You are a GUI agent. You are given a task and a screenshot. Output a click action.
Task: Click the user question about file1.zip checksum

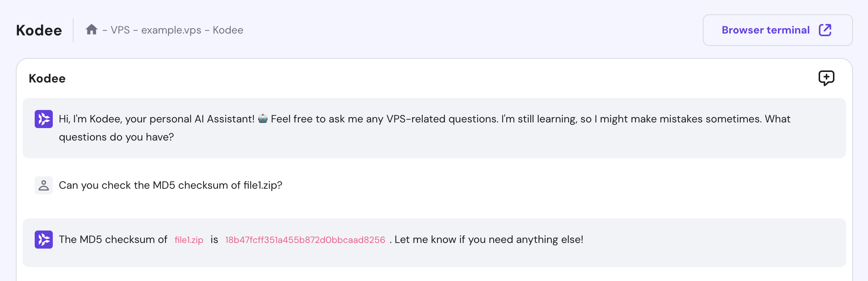[170, 185]
